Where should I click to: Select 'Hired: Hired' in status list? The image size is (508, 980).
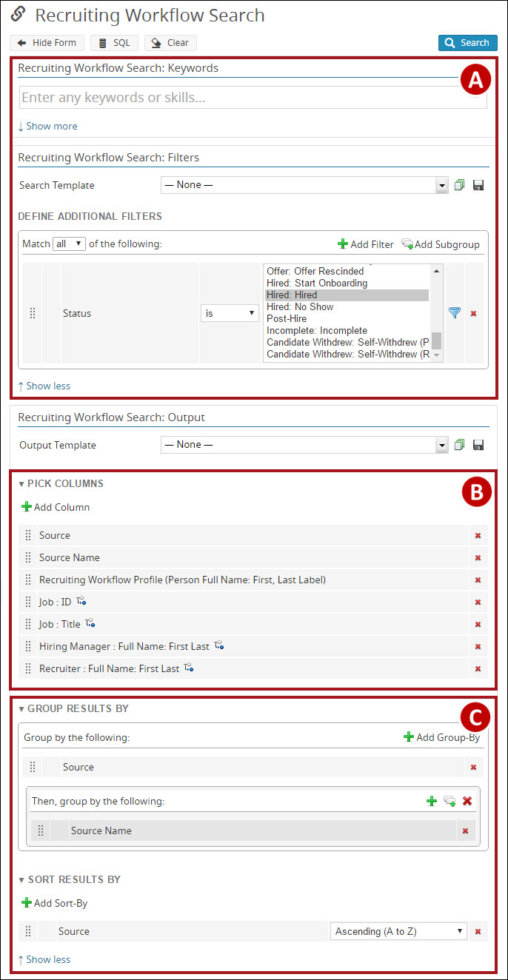pos(347,295)
